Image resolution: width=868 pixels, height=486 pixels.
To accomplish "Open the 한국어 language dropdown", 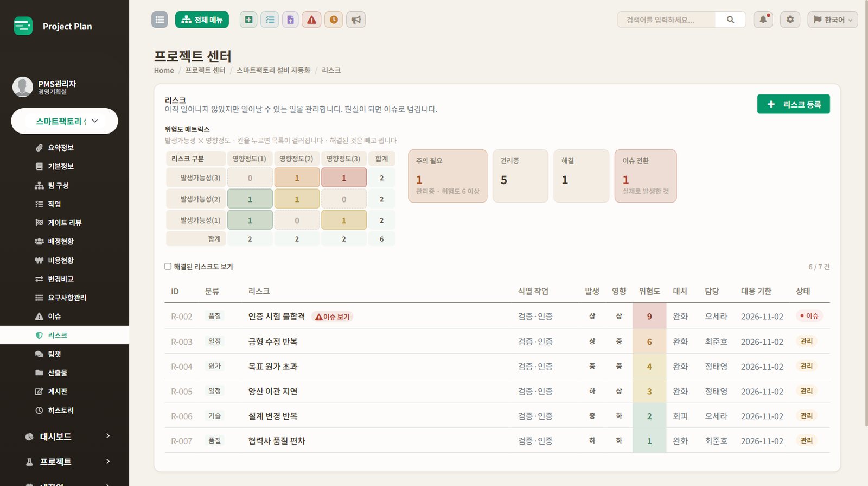I will (833, 20).
